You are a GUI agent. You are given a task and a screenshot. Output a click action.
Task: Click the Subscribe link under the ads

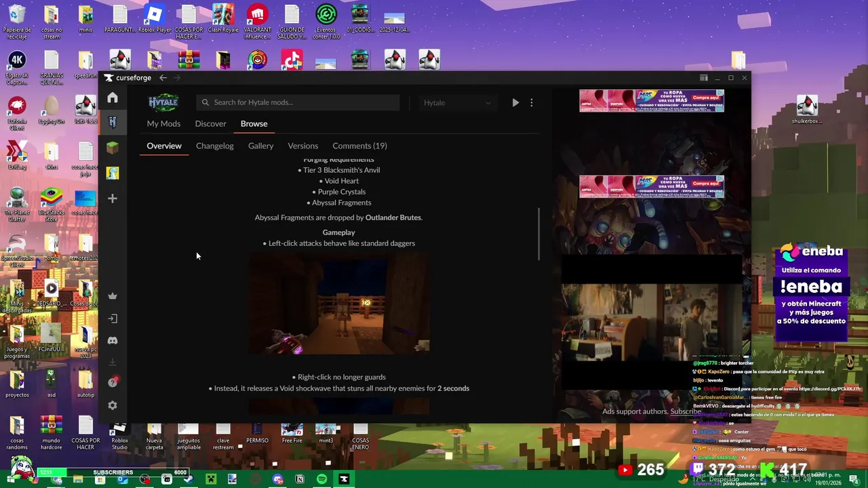pos(686,411)
